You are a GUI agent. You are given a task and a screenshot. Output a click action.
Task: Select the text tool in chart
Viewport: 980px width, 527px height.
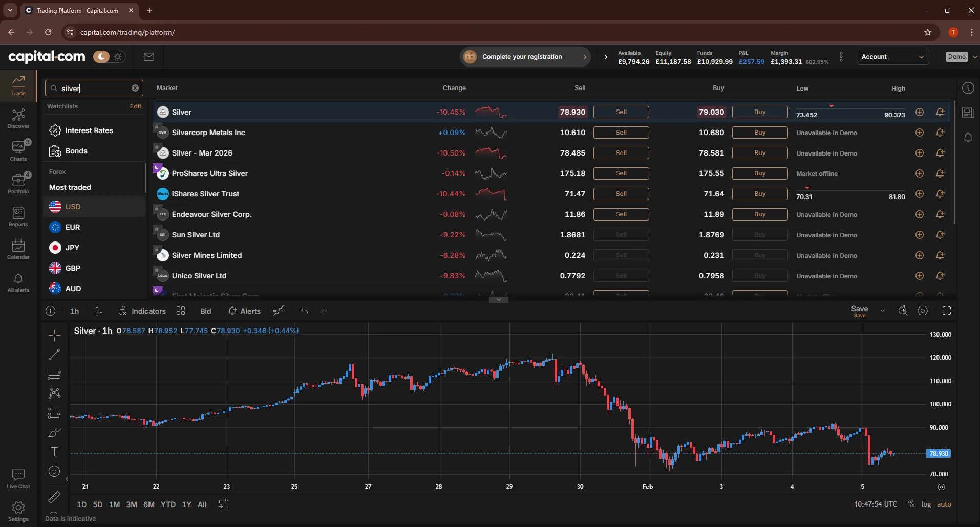[x=54, y=452]
